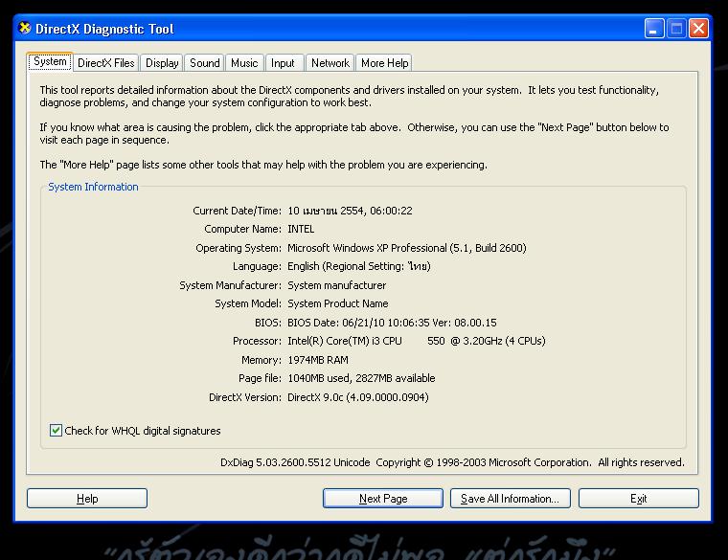Click the DirectX Diagnostic Tool title text
The image size is (728, 560).
tap(104, 29)
